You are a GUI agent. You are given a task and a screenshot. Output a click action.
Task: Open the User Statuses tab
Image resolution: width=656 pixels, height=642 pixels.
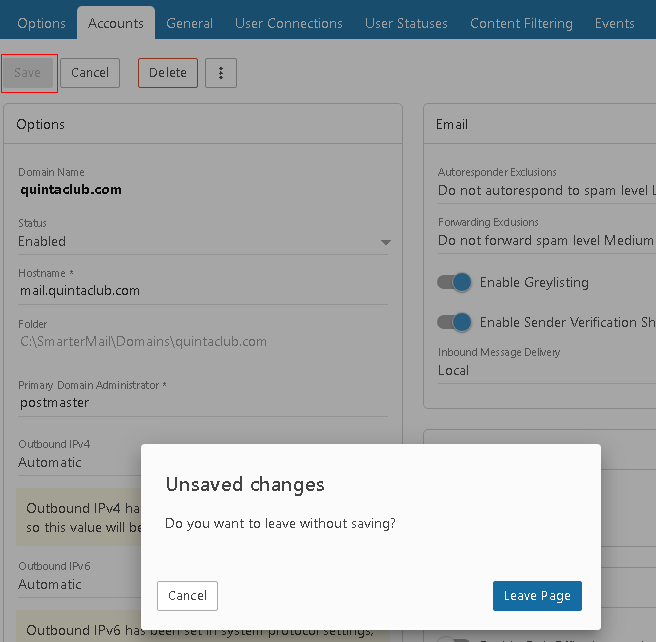click(x=406, y=23)
